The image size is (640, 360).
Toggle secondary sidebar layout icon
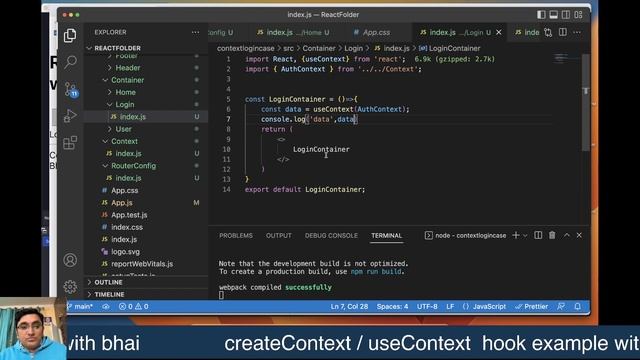[x=566, y=15]
